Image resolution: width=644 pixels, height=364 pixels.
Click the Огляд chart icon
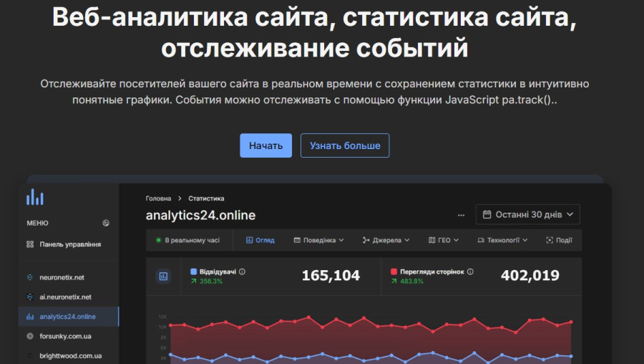pos(249,240)
